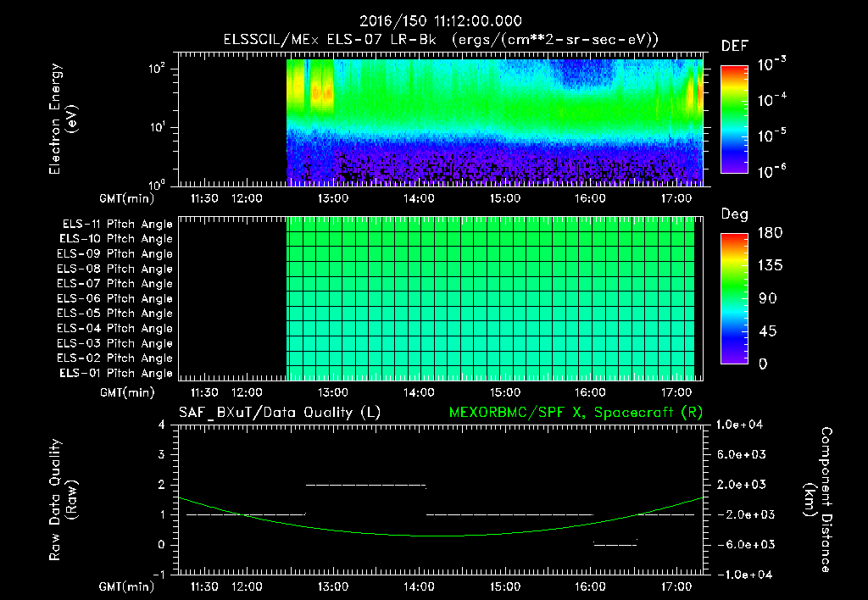This screenshot has width=868, height=600.
Task: Click 'ELS-06 Pitch Angle' row label
Action: (x=114, y=299)
